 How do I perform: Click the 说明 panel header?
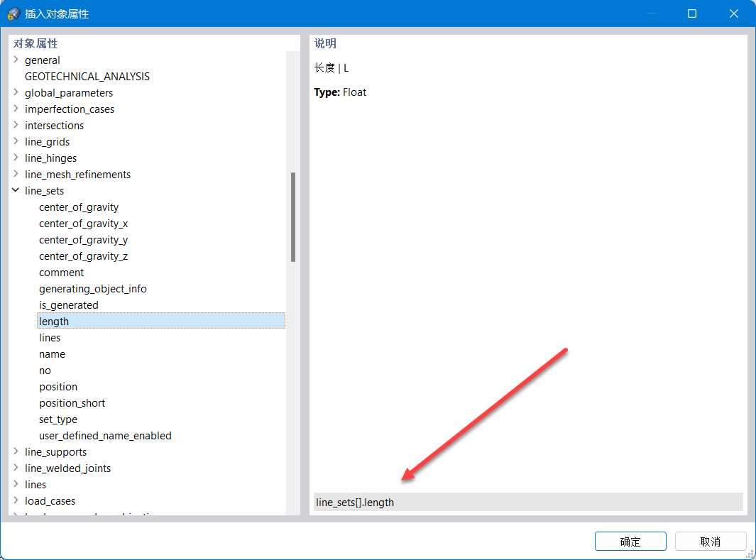coord(325,43)
